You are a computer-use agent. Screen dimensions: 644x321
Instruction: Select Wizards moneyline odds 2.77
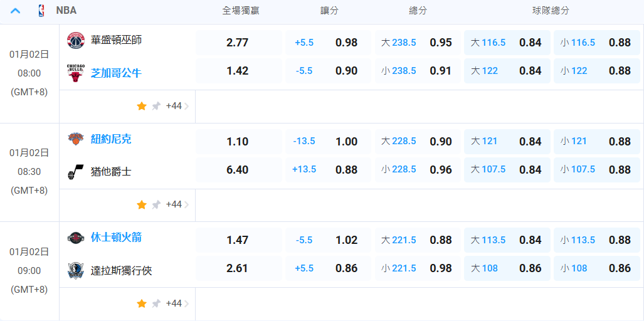coord(239,42)
